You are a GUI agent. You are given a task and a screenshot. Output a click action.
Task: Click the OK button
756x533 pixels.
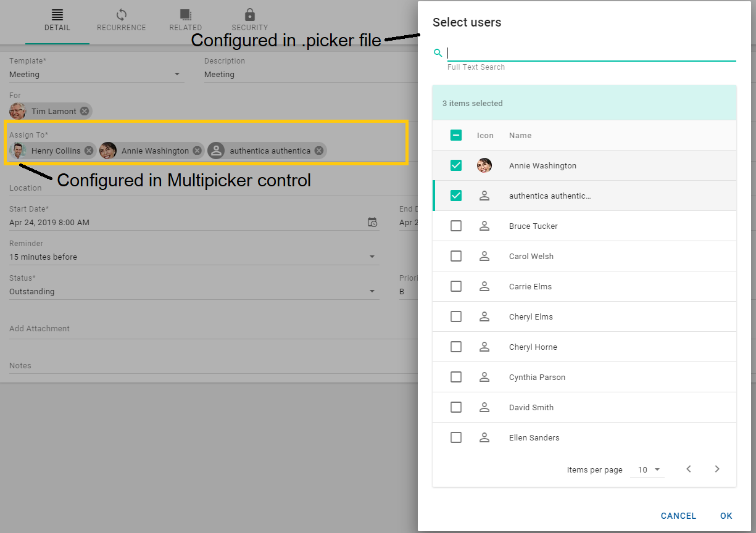(726, 516)
